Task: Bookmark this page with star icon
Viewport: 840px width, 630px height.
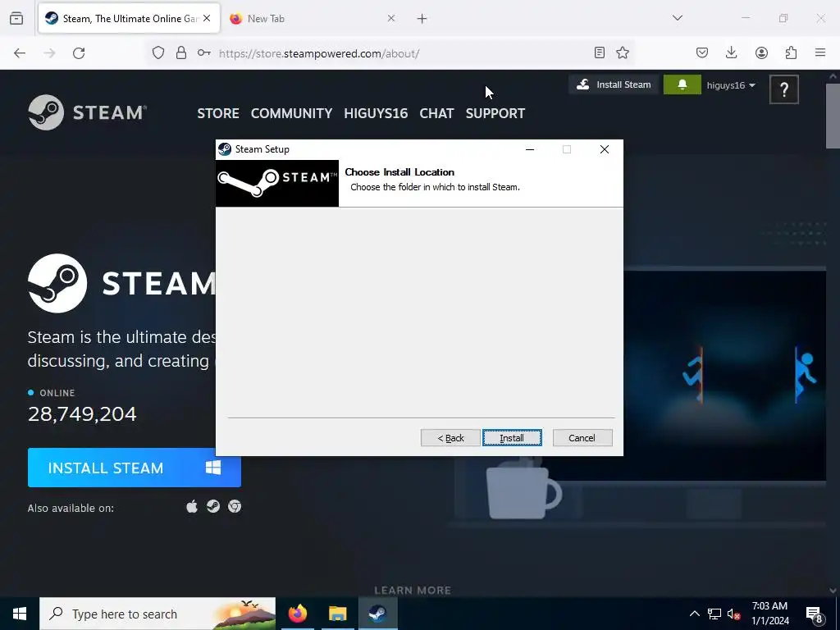Action: pyautogui.click(x=623, y=52)
